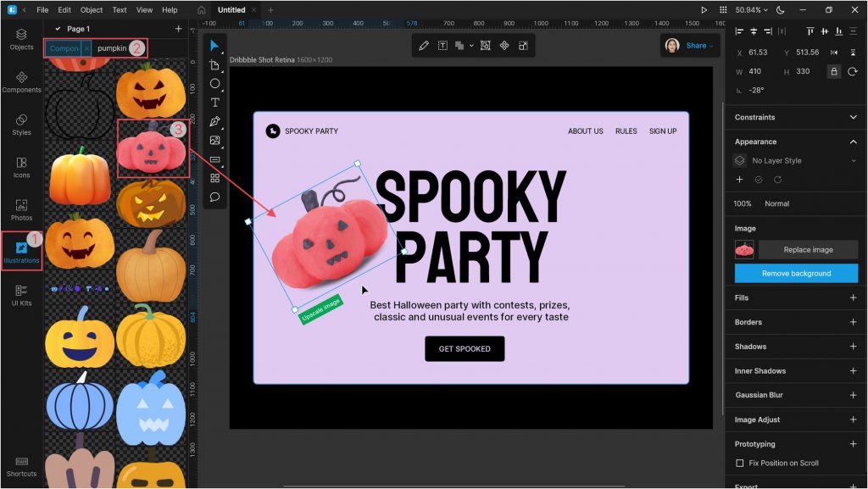Add Prototyping interaction
868x489 pixels.
853,443
